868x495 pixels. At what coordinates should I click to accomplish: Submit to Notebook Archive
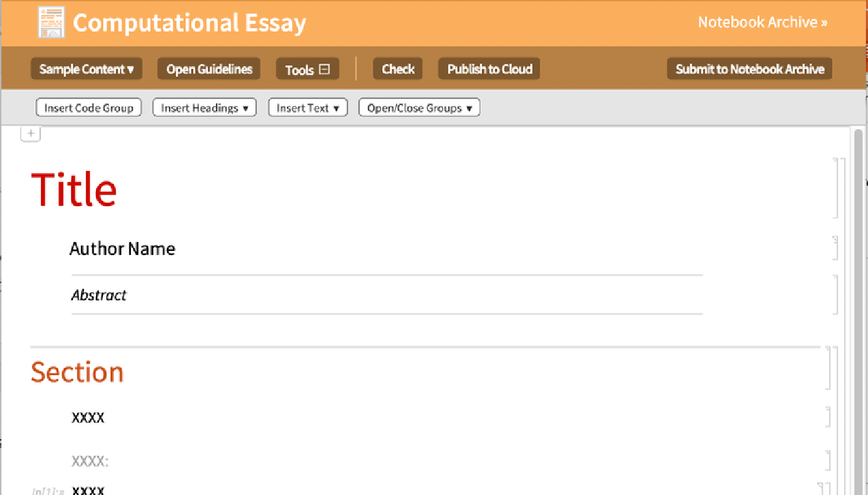(749, 69)
